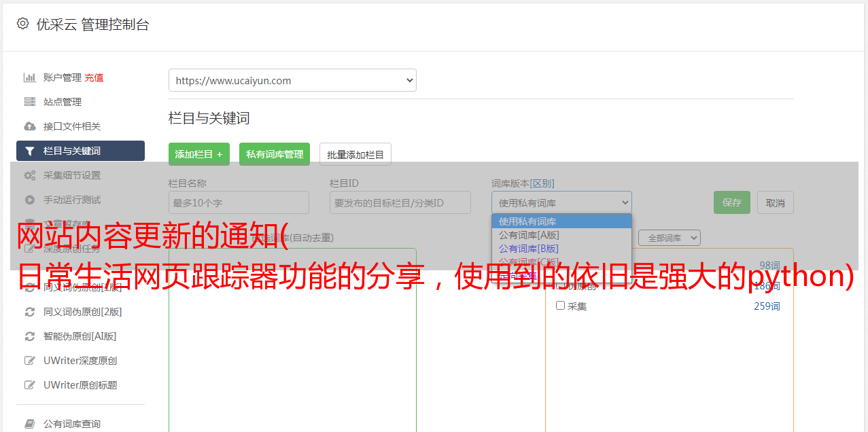Open the 全部词库 filter dropdown
This screenshot has height=432, width=868.
coord(669,238)
